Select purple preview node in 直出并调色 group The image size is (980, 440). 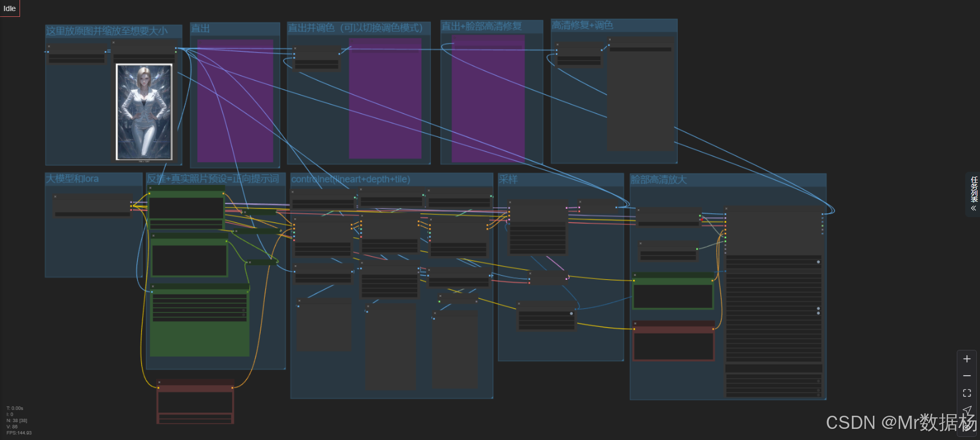[x=385, y=98]
